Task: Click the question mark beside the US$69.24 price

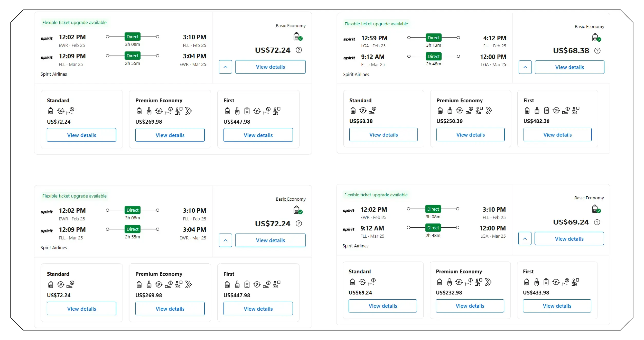Action: pos(597,222)
